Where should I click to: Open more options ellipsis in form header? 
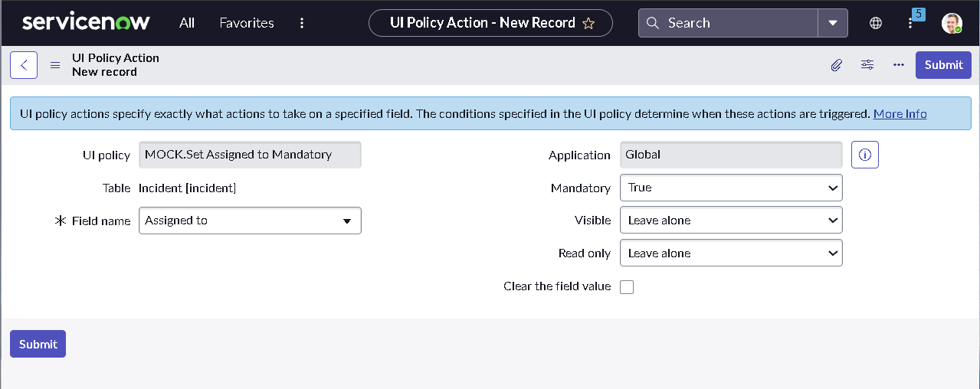coord(899,65)
